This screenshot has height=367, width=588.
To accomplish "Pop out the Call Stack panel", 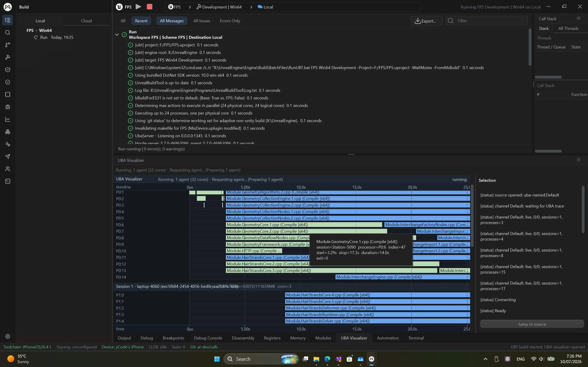I will [578, 18].
